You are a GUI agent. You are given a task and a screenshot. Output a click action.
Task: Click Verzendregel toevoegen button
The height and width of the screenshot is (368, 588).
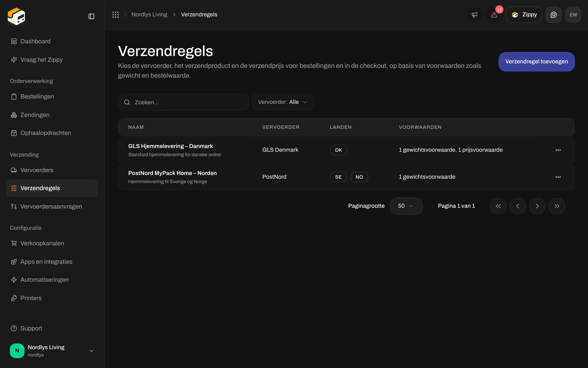point(537,62)
